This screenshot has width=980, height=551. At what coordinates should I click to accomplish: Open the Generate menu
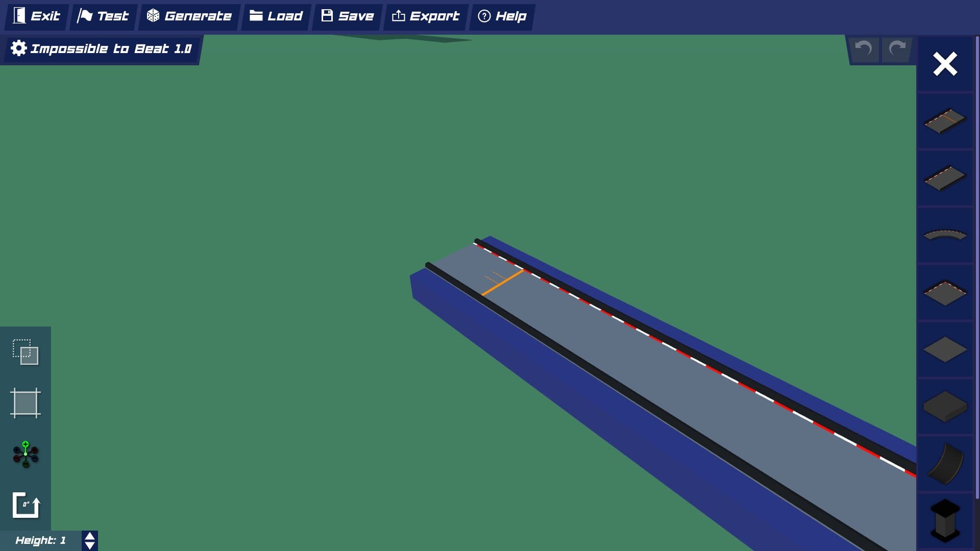(x=189, y=16)
